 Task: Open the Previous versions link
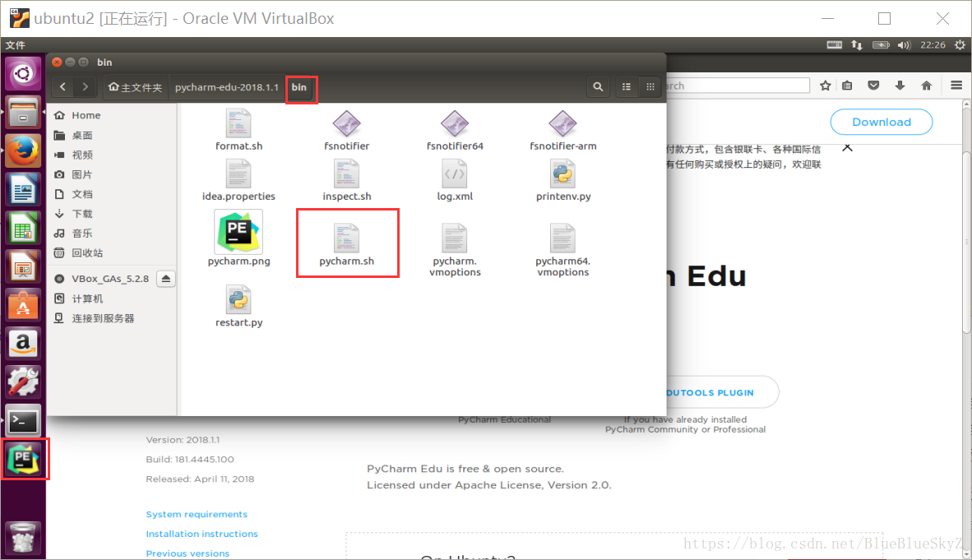(x=187, y=553)
